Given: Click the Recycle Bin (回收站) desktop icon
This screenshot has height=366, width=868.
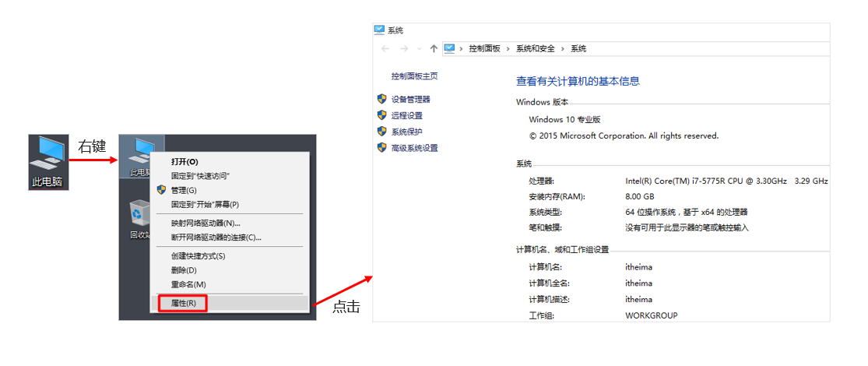Looking at the screenshot, I should point(138,220).
